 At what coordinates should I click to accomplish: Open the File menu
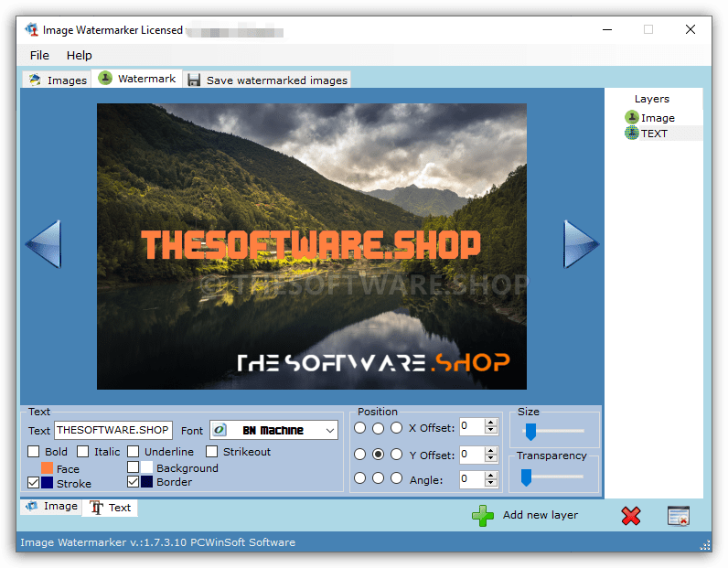39,55
